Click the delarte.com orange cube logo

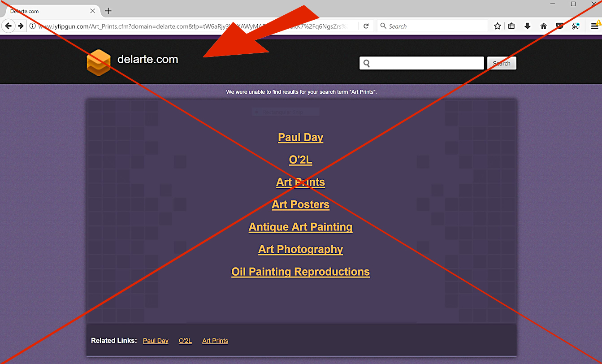[99, 62]
